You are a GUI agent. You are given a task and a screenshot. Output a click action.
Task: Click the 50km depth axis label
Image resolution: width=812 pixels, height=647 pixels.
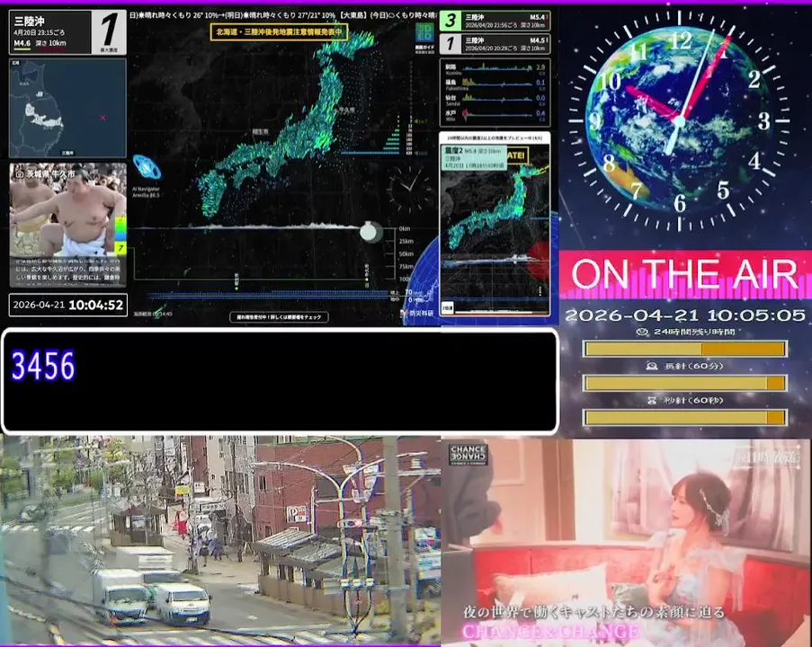406,254
